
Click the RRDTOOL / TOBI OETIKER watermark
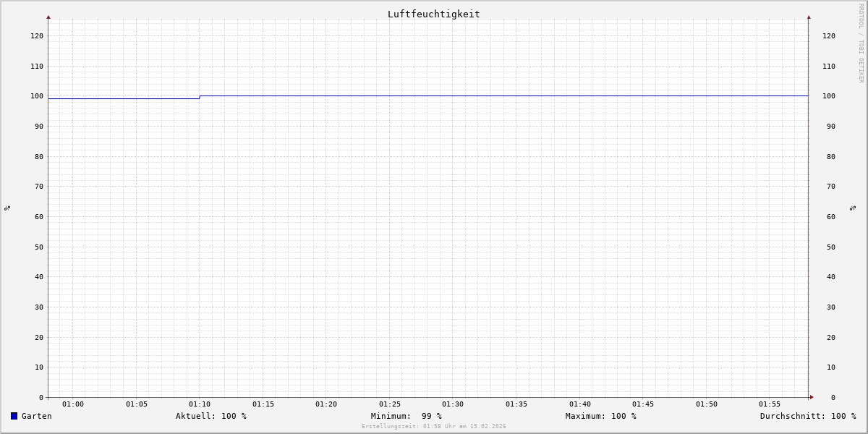(861, 43)
